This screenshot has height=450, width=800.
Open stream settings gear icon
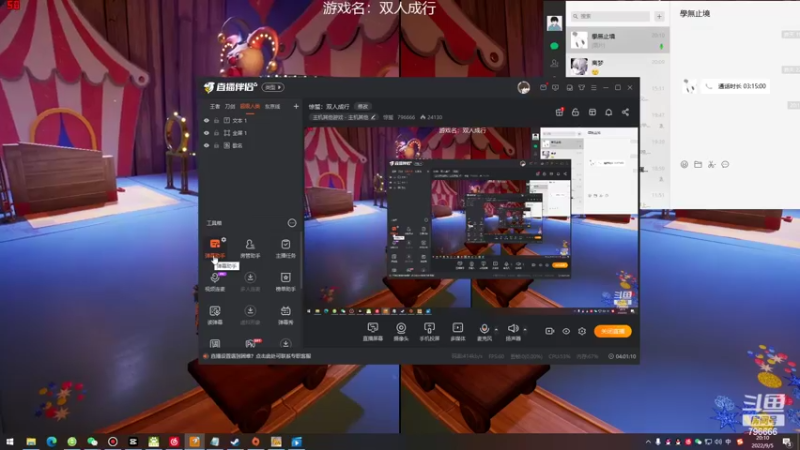pos(582,331)
